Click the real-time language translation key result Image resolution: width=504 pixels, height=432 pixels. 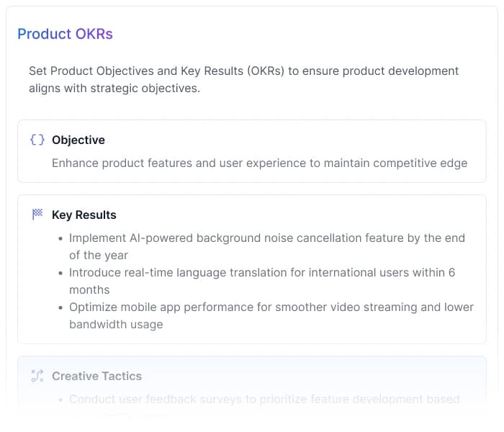[x=262, y=272]
